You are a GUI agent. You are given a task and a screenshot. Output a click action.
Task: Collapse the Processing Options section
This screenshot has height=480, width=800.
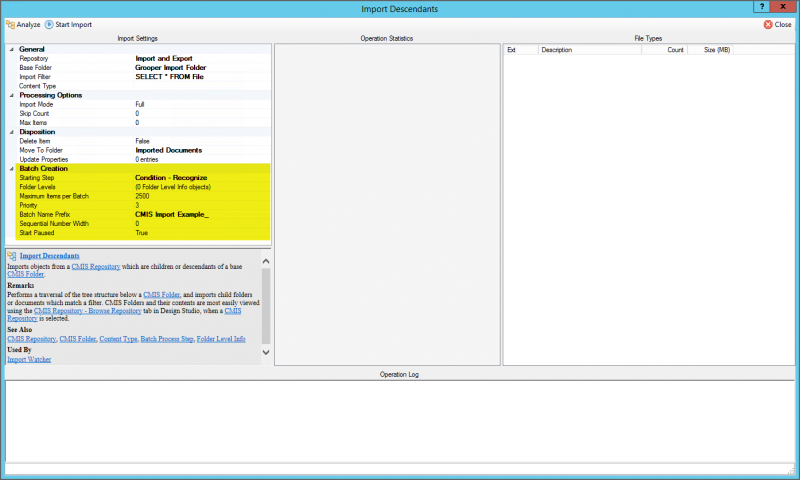tap(12, 95)
